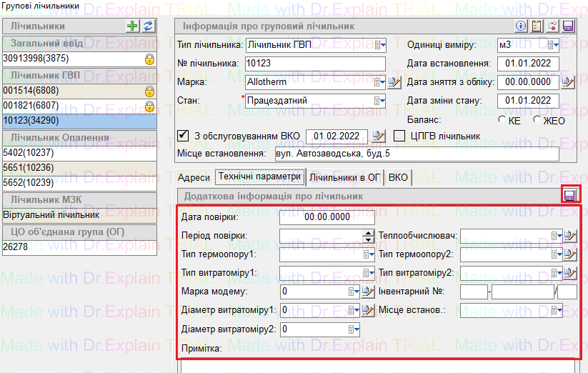Viewport: 588px width, 373px height.
Task: Select Віртуальний лічильник in meters list
Action: (x=79, y=214)
